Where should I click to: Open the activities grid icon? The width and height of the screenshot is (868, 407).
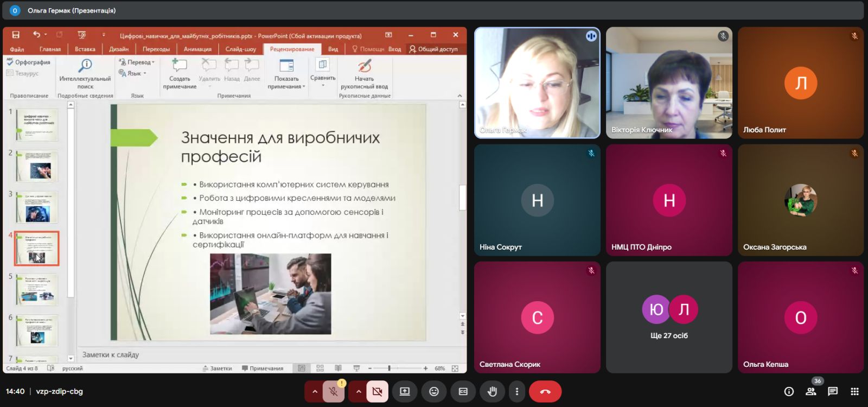pyautogui.click(x=854, y=391)
